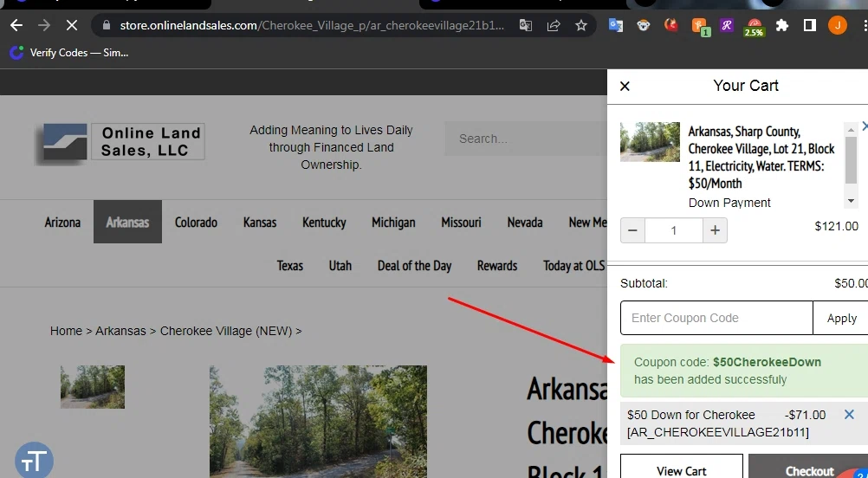The height and width of the screenshot is (478, 868).
Task: Share this page icon in address bar
Action: click(553, 25)
